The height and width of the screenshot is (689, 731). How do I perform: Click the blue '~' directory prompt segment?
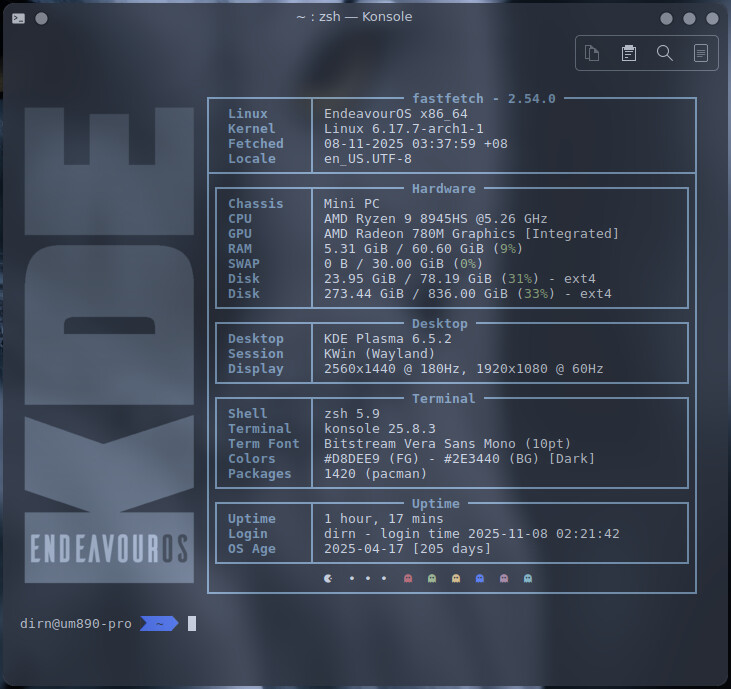pos(159,624)
